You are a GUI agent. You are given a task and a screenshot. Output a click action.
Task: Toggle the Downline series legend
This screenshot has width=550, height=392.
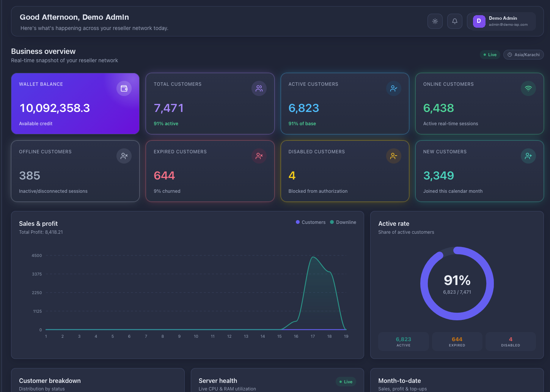point(343,222)
